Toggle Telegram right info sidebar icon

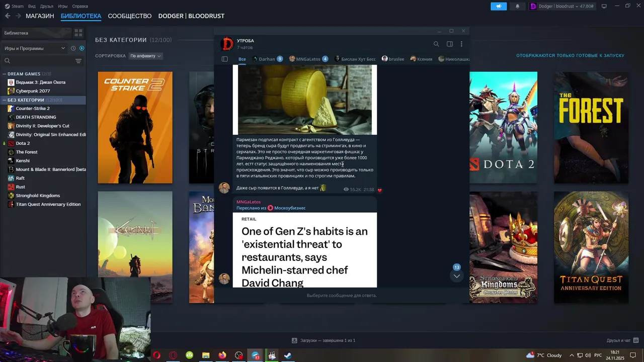pyautogui.click(x=450, y=44)
